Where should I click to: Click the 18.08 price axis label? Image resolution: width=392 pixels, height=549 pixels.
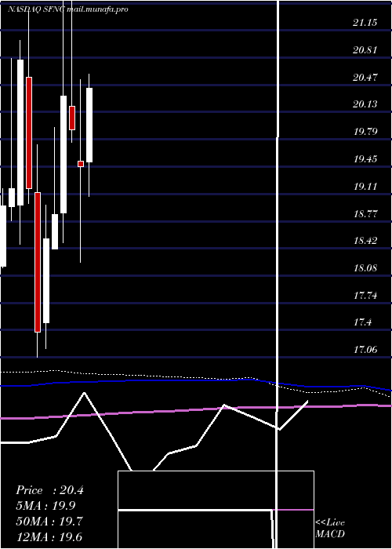click(x=365, y=268)
